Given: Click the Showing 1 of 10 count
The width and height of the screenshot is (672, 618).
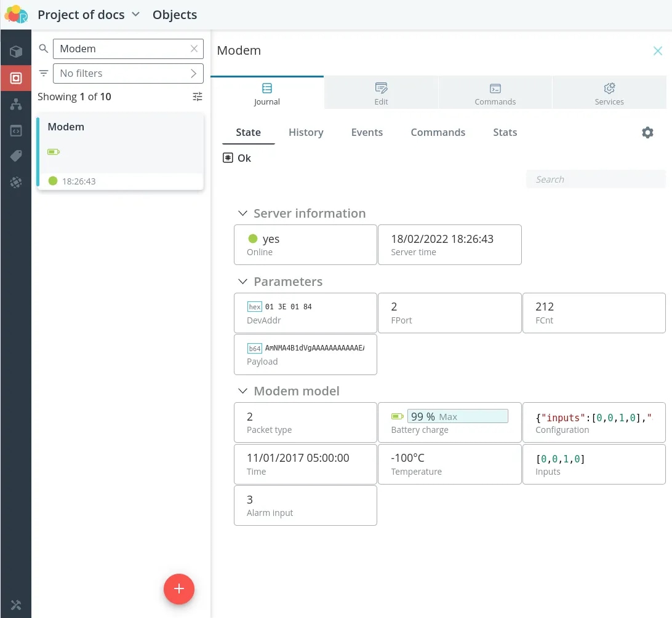Looking at the screenshot, I should click(74, 97).
